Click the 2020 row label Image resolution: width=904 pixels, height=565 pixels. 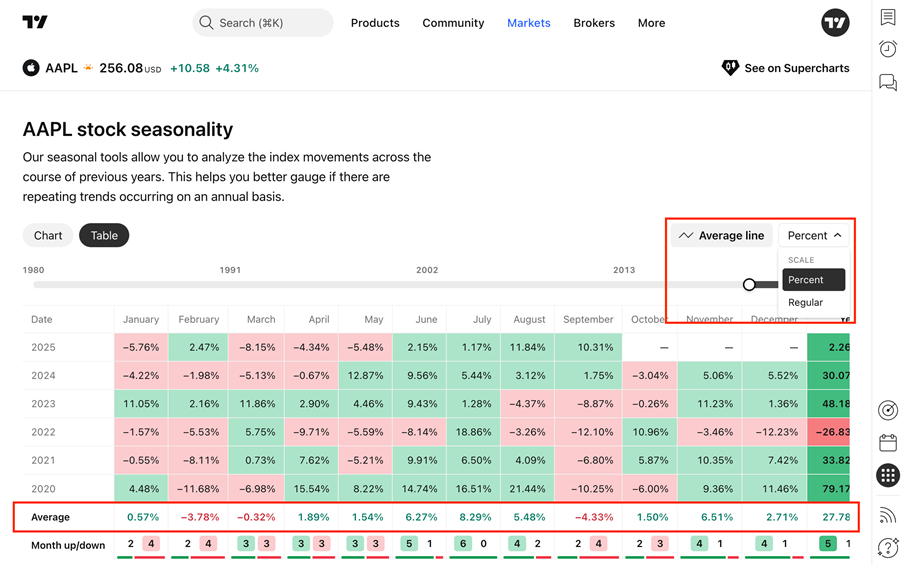click(43, 488)
